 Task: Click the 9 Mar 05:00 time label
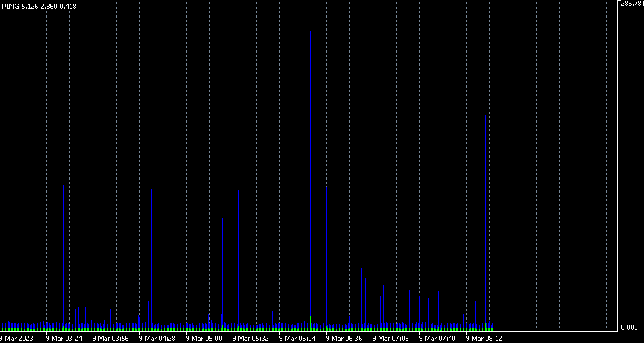point(204,339)
